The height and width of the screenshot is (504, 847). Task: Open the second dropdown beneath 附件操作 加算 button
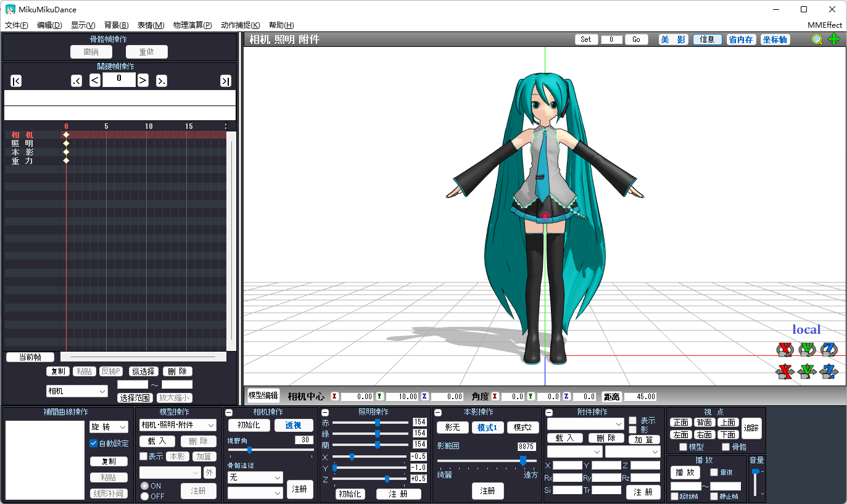pos(632,452)
